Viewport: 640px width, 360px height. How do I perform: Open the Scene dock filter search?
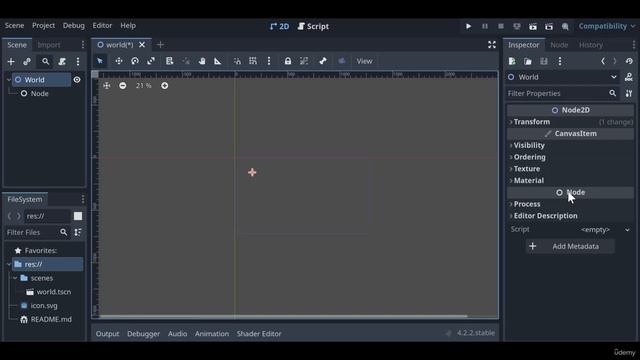point(45,62)
